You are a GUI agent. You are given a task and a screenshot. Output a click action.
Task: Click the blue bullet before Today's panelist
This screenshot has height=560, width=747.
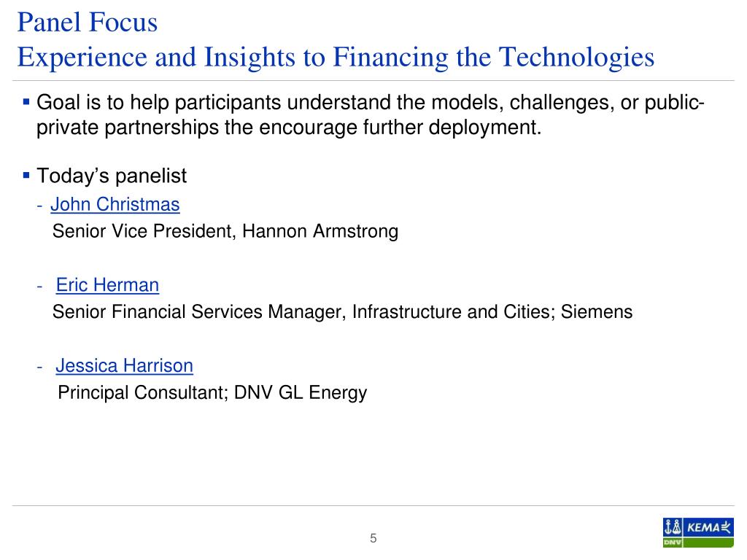26,175
